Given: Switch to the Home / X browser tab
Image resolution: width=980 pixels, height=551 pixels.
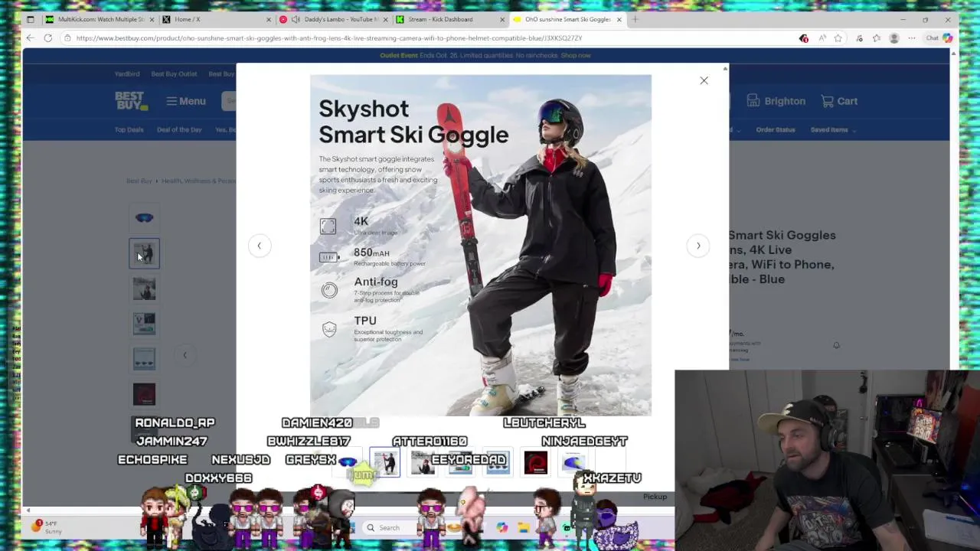Looking at the screenshot, I should [x=217, y=19].
